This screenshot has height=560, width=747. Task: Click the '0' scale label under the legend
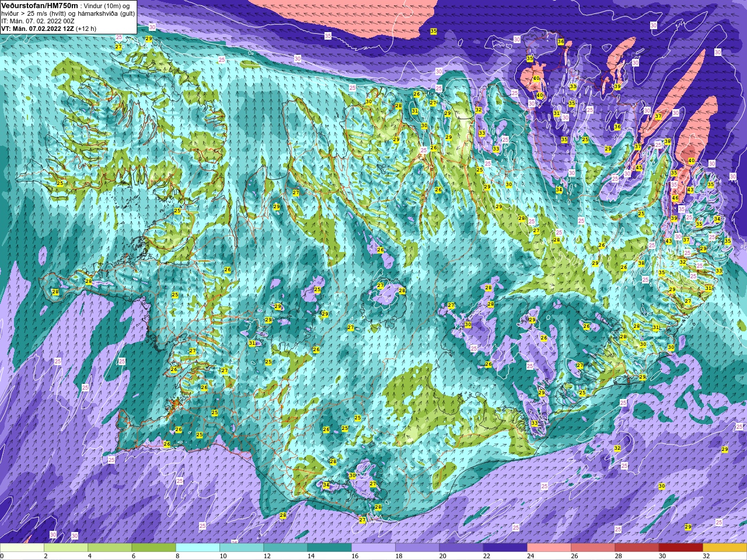2,556
